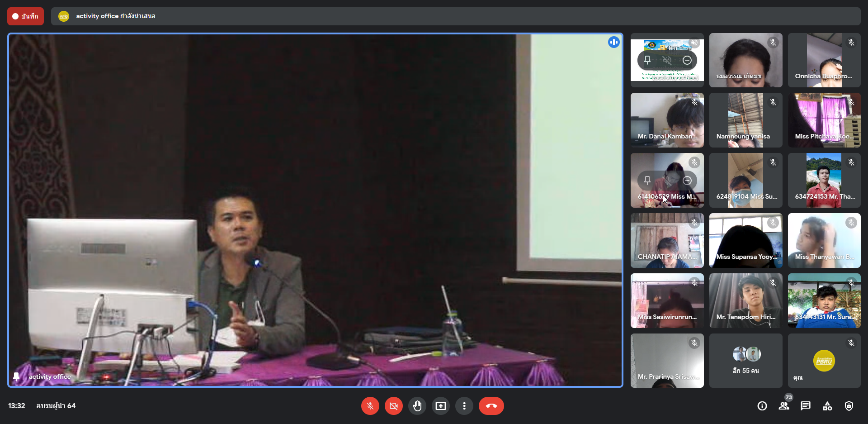This screenshot has width=868, height=424.
Task: Pin the activity office thumbnail tile
Action: [x=647, y=60]
